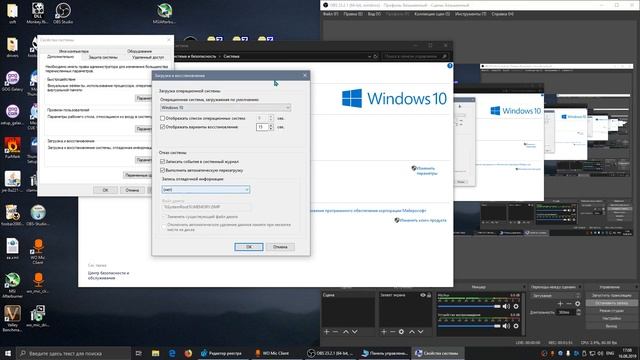Click Change settings link in System window
This screenshot has height=360, width=640.
click(x=427, y=171)
